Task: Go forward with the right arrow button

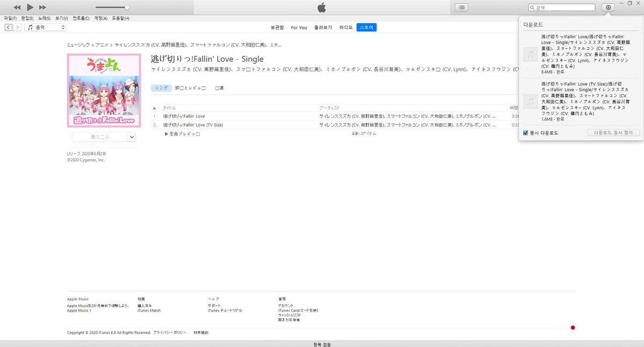Action: pos(18,27)
